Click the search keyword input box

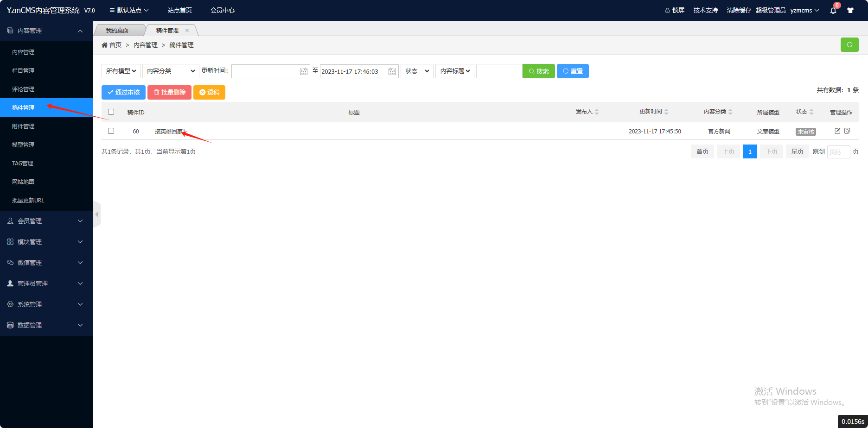(499, 71)
